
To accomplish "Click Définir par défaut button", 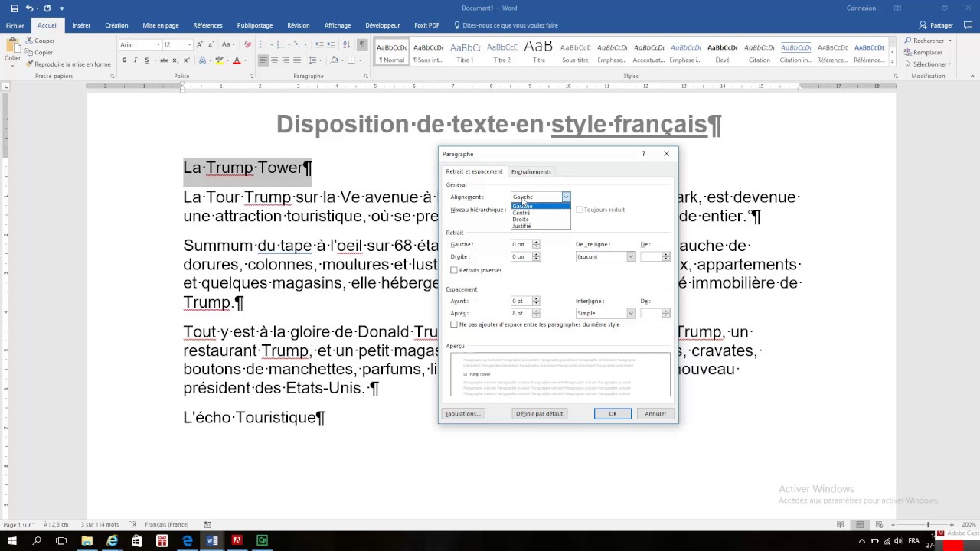I will (539, 414).
